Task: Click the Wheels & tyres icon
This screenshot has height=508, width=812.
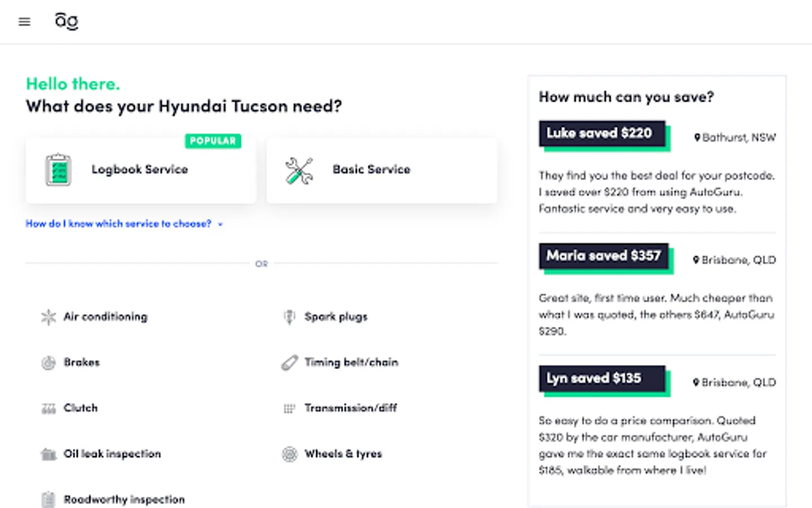Action: [289, 454]
